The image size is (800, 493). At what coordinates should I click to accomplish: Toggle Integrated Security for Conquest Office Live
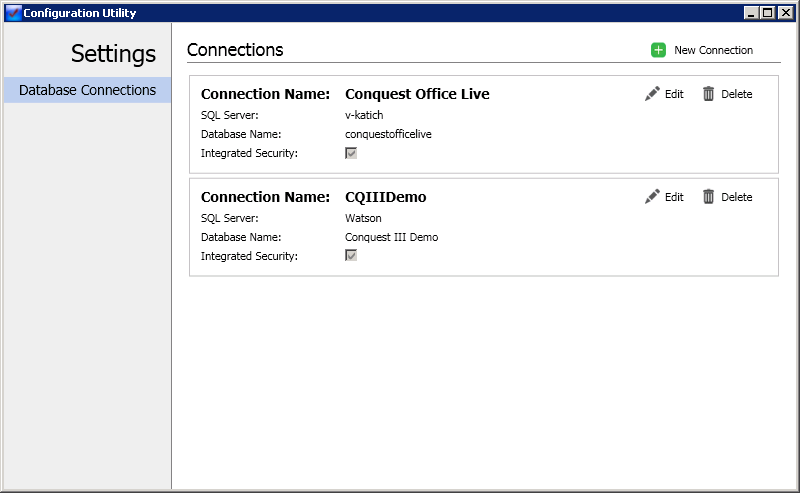[351, 153]
